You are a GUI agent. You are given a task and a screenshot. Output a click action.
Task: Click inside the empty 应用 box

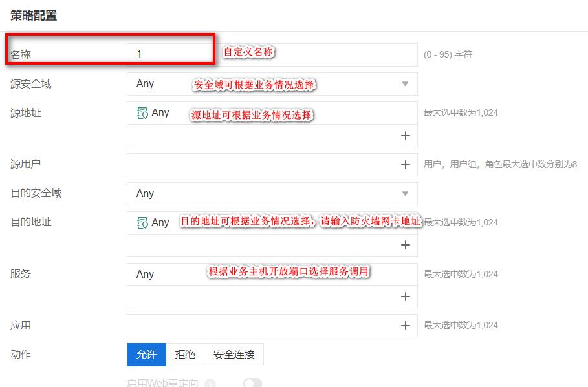pos(259,326)
